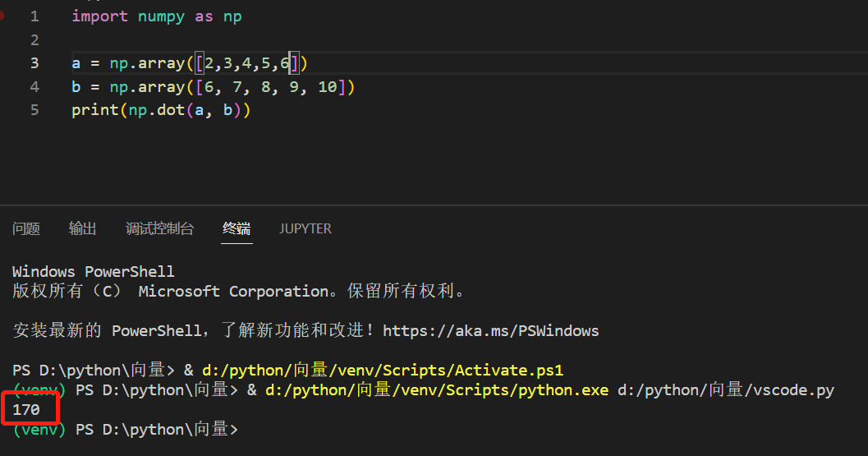This screenshot has width=868, height=456.
Task: Click the d:/python/向量/vscode.py argument text
Action: pos(726,390)
